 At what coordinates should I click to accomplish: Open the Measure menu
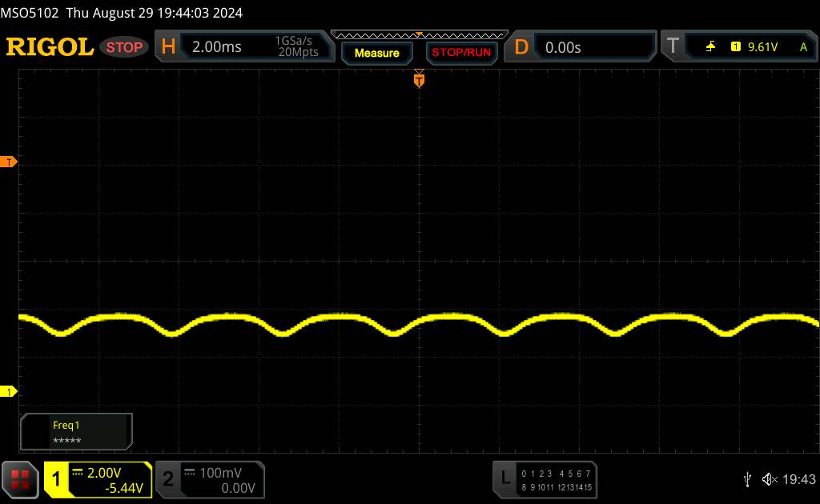point(376,53)
